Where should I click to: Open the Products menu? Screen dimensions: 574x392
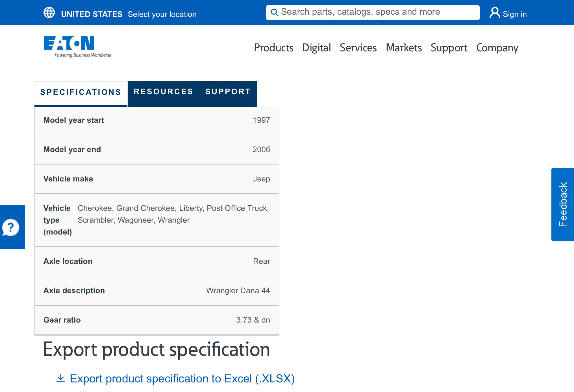point(273,48)
